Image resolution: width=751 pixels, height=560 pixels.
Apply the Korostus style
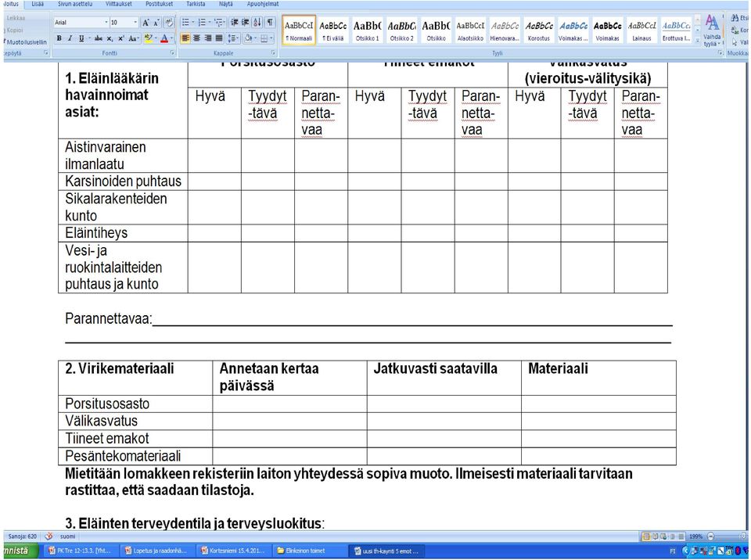539,31
